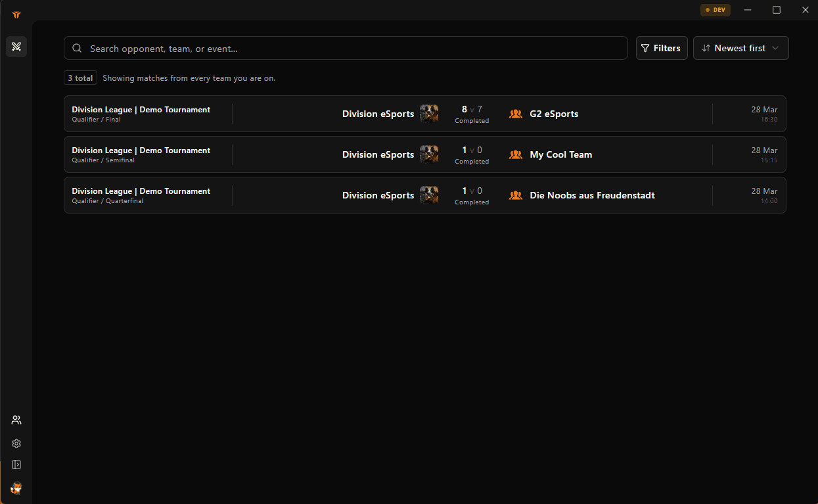The image size is (818, 504).
Task: Focus the search opponent, team, or event field
Action: (x=346, y=48)
